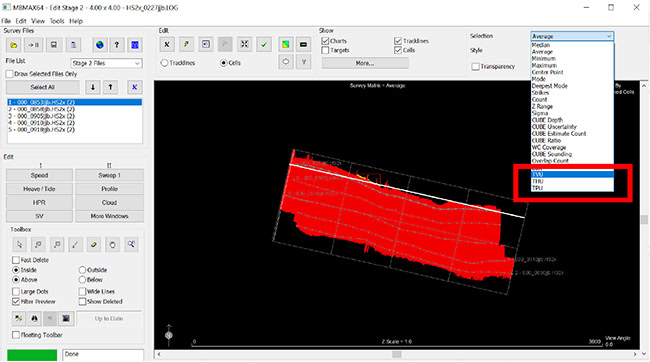
Task: Select the Tracklines radio button in Edit
Action: (165, 63)
